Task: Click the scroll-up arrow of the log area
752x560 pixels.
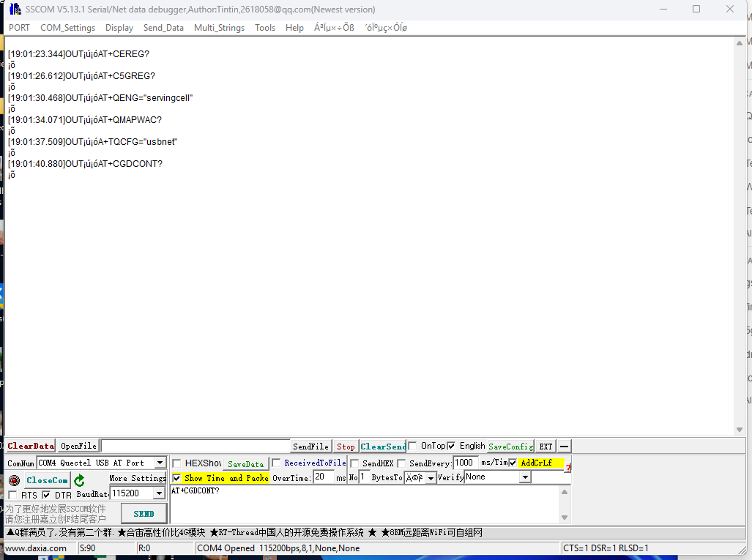Action: coord(740,43)
